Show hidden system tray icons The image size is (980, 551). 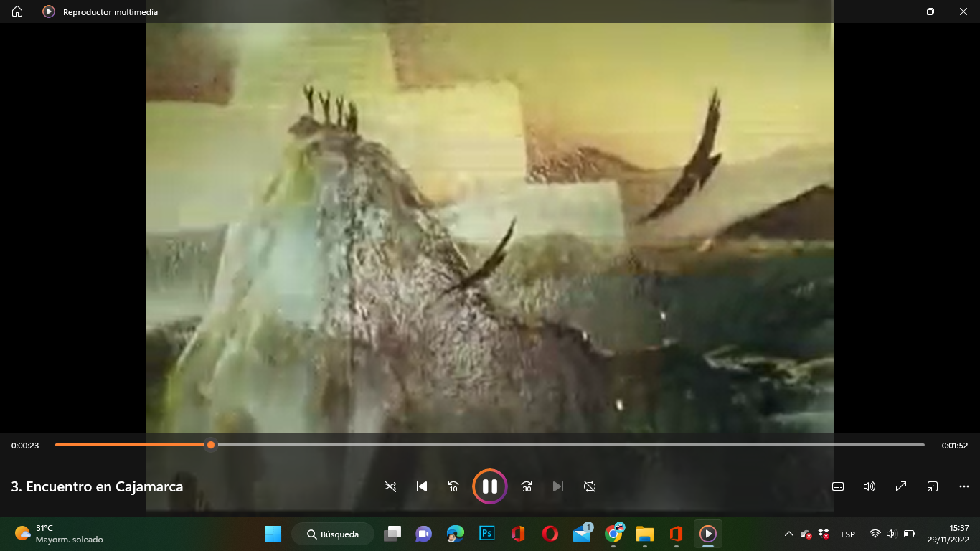click(789, 534)
